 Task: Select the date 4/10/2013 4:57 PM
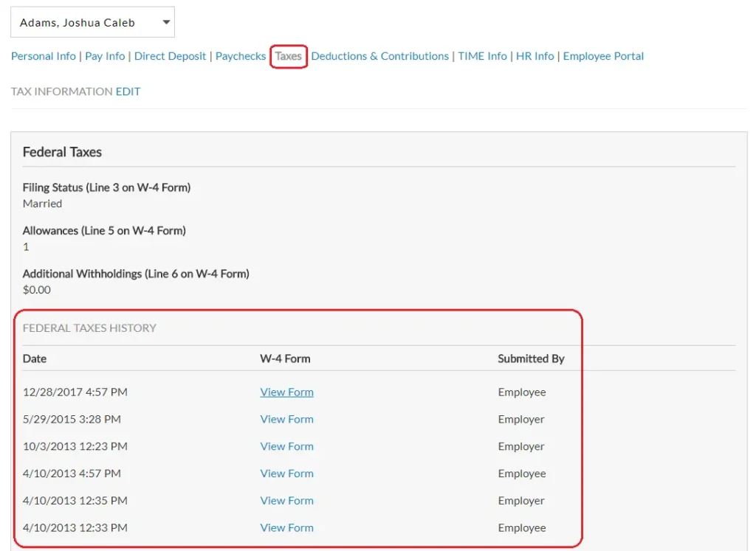point(72,474)
